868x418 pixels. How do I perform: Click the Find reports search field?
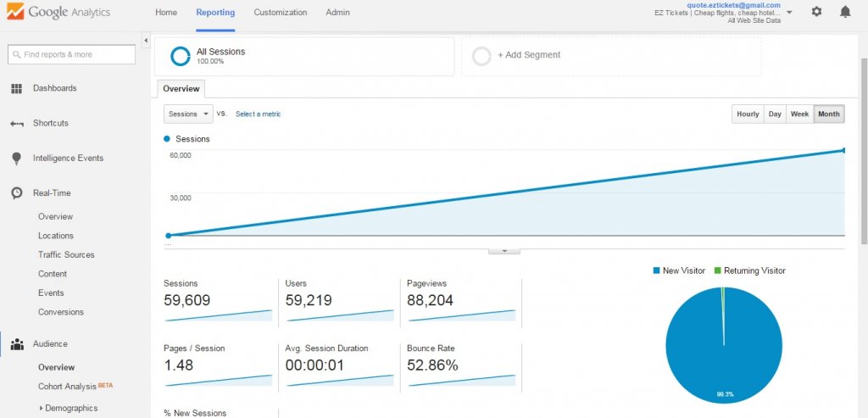click(x=72, y=54)
